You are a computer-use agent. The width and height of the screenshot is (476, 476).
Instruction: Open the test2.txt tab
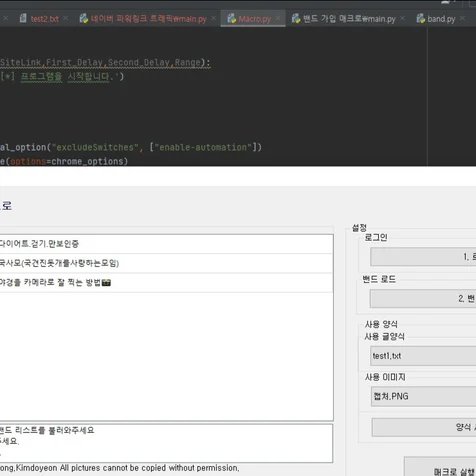(45, 19)
